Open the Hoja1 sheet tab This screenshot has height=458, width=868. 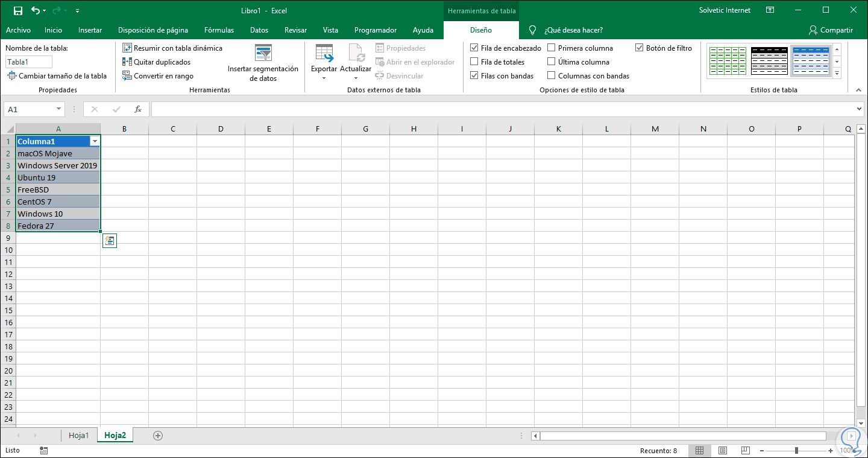pyautogui.click(x=79, y=435)
